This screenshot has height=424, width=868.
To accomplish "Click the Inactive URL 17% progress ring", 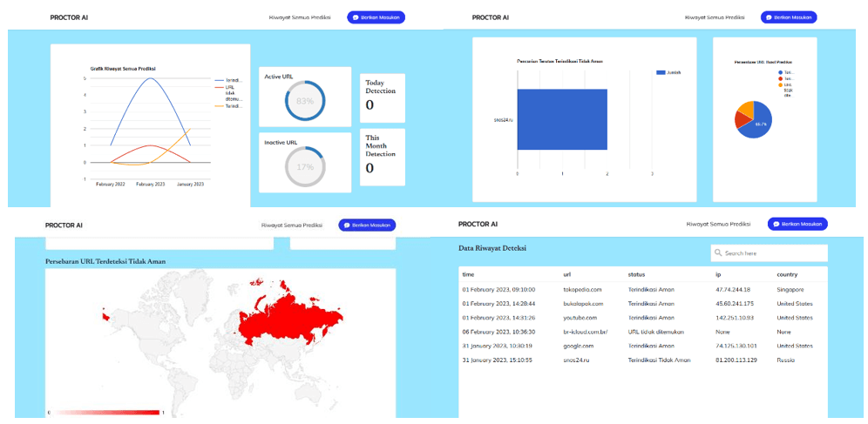I will (x=305, y=166).
